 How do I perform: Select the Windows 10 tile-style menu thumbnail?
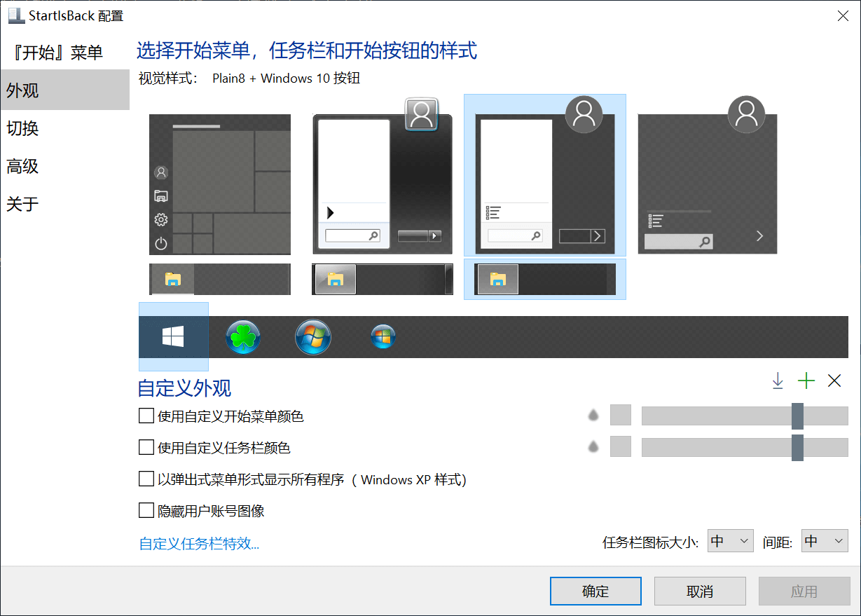[x=220, y=184]
